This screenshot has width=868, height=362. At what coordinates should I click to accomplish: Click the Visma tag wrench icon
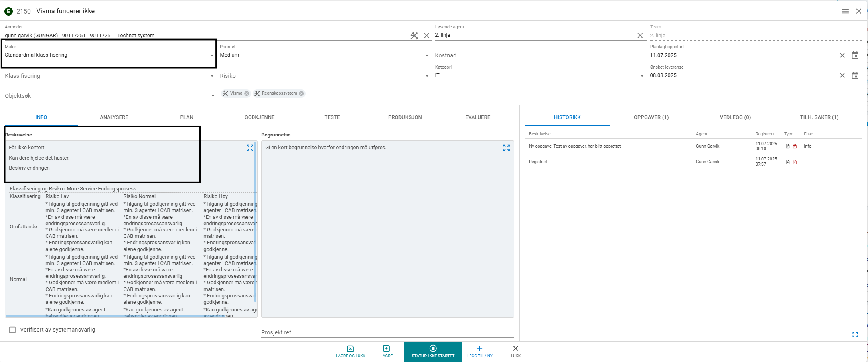[x=225, y=93]
